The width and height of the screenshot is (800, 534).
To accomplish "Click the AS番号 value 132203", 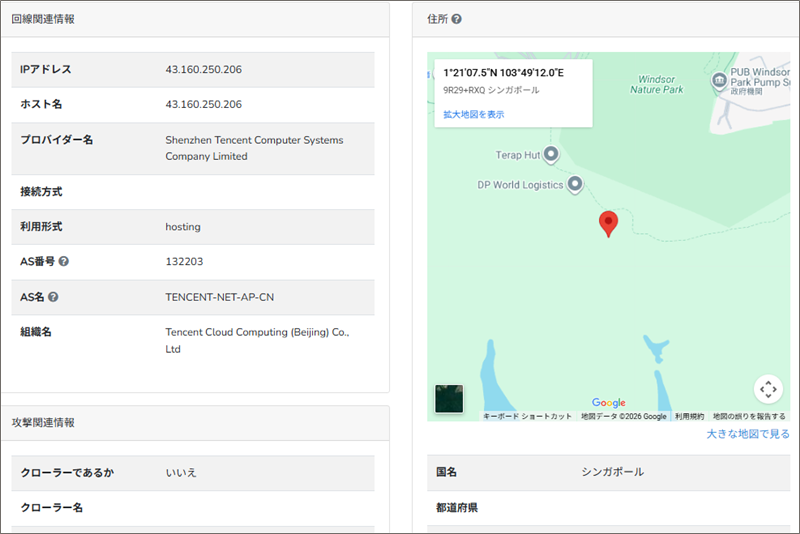I will point(183,262).
